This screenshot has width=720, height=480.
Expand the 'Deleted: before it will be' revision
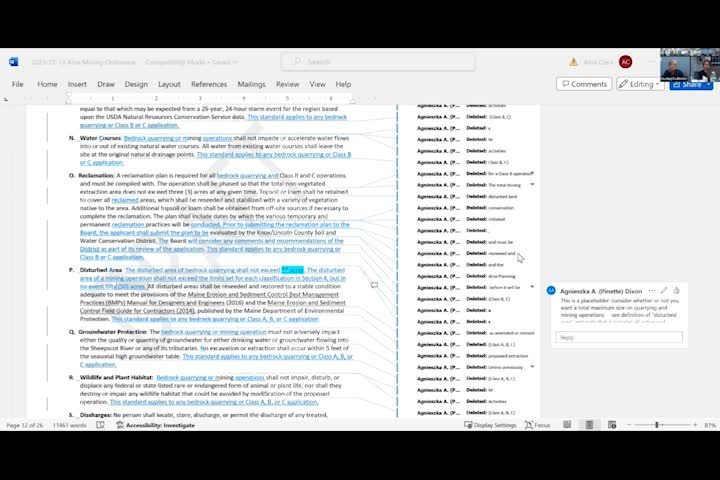[x=532, y=287]
